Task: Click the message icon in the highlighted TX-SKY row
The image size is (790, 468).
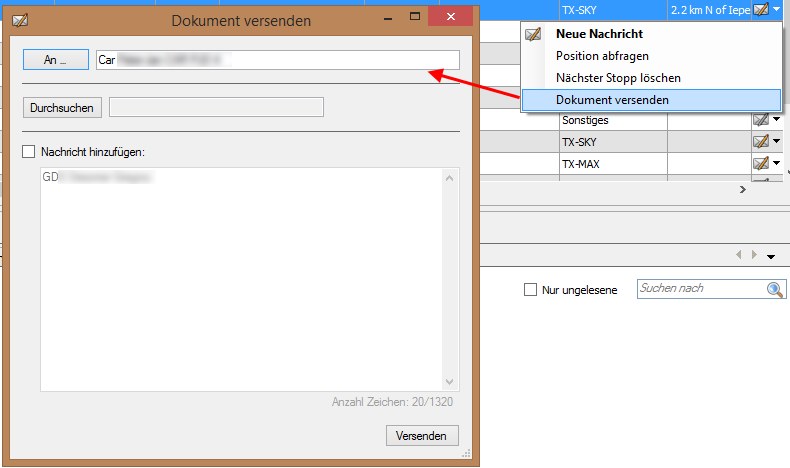Action: click(761, 10)
